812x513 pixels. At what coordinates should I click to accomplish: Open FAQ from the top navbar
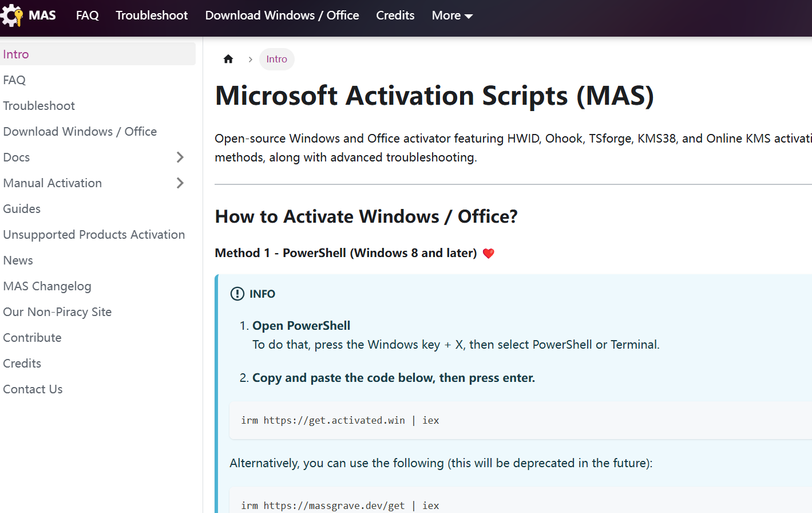point(87,15)
